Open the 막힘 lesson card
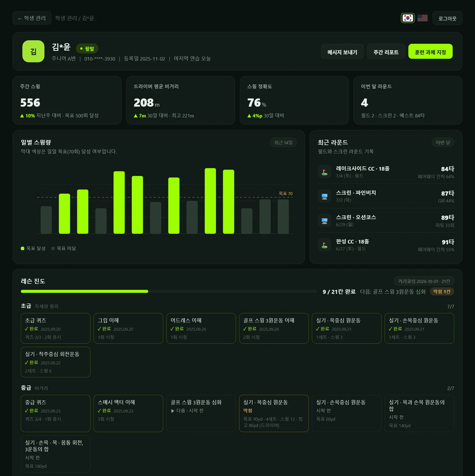Viewport: 475px width, 476px height. click(274, 413)
